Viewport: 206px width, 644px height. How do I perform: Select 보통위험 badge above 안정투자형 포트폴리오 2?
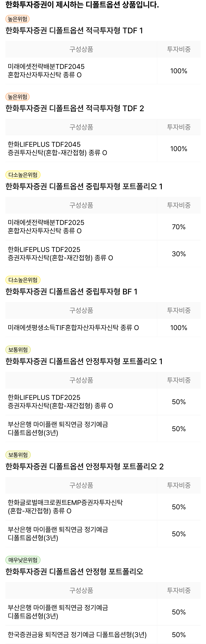tap(18, 455)
